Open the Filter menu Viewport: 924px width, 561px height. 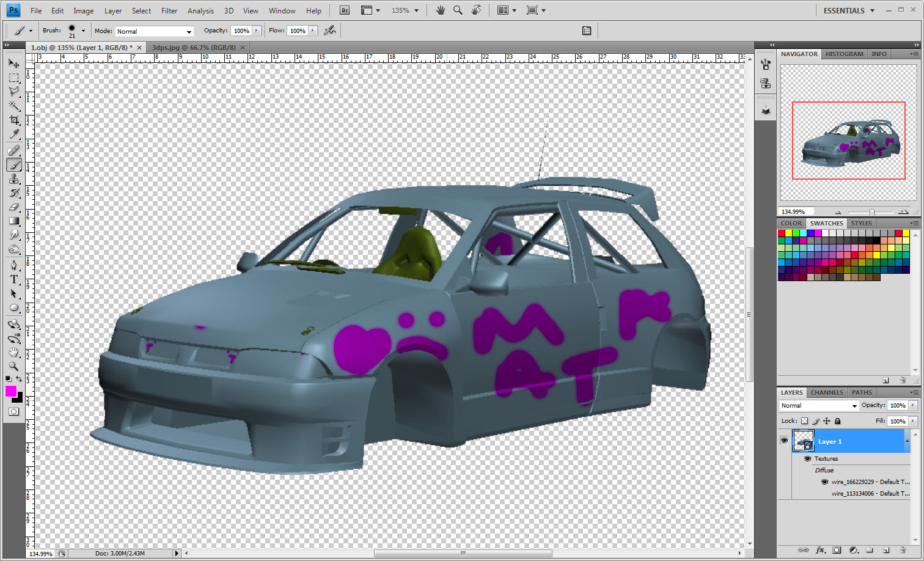click(x=169, y=10)
